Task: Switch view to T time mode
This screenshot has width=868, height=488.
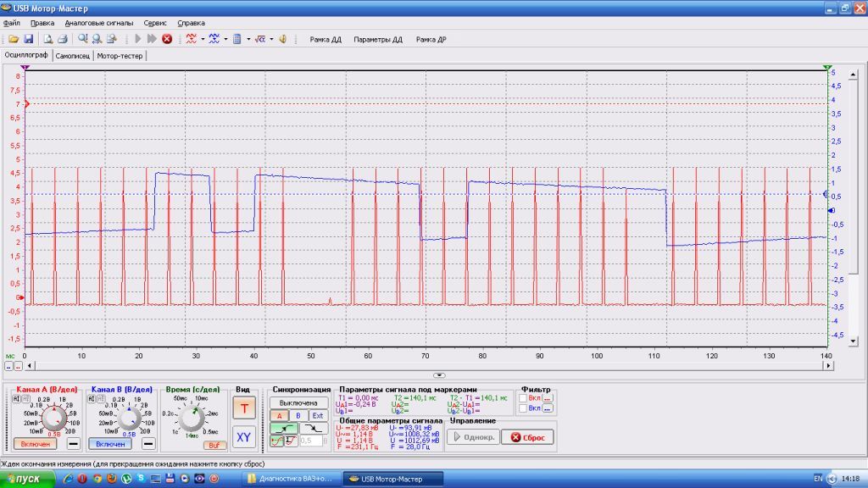Action: [243, 408]
